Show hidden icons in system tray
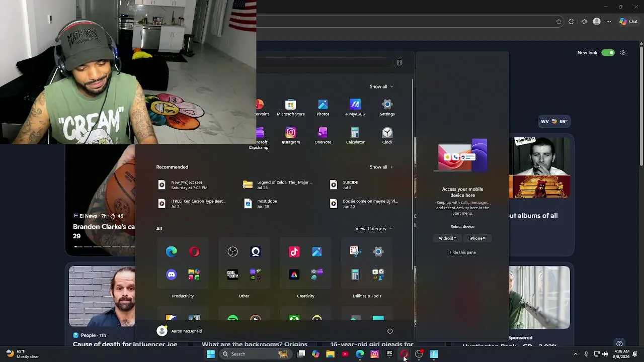The width and height of the screenshot is (644, 362). coord(576,354)
